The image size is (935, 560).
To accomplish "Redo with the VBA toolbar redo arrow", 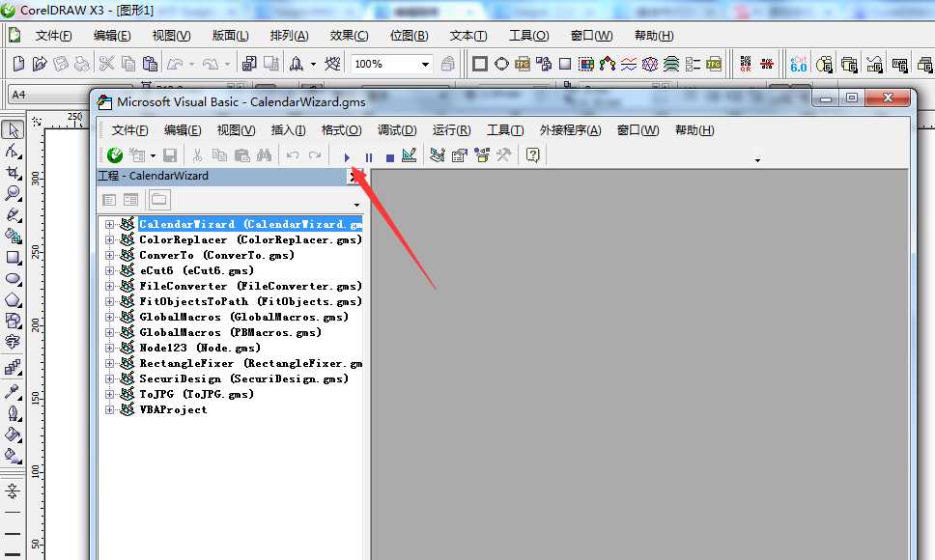I will [x=315, y=155].
